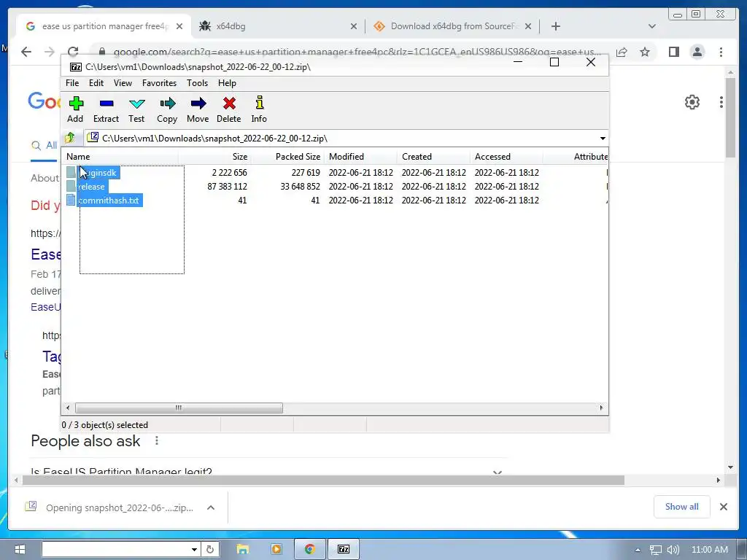The height and width of the screenshot is (560, 747).
Task: Click the 7-Zip taskbar button
Action: [344, 550]
